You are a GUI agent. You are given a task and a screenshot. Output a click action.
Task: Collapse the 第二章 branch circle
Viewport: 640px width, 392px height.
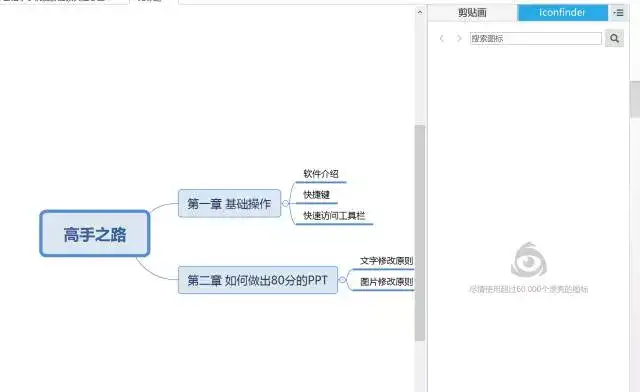[x=342, y=280]
